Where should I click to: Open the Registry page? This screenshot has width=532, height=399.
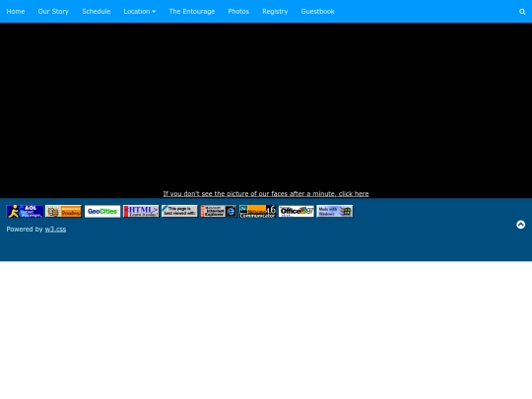(x=275, y=12)
